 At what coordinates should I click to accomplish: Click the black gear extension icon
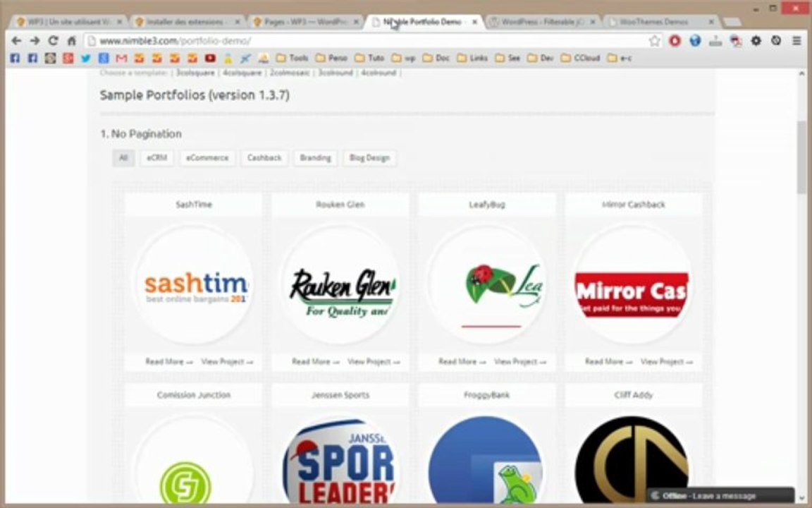coord(756,40)
